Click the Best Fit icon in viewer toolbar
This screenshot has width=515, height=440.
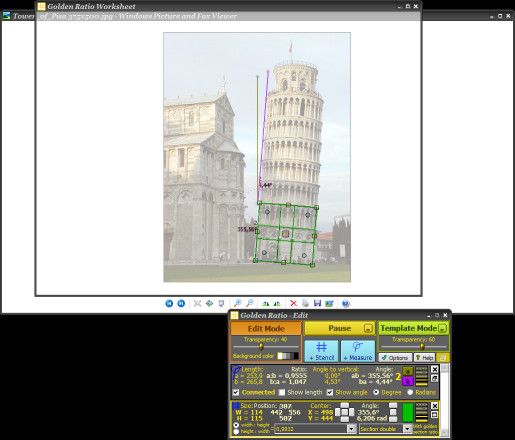tap(197, 303)
